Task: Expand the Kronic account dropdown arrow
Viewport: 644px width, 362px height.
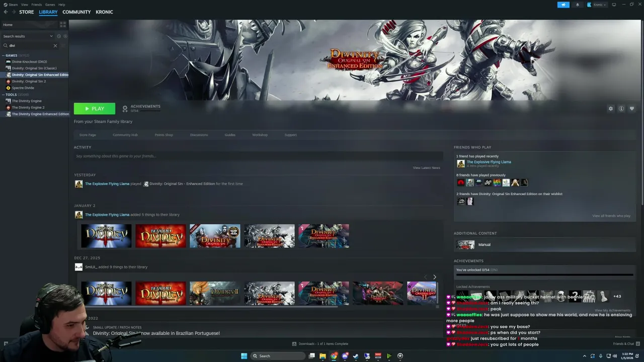Action: point(605,5)
